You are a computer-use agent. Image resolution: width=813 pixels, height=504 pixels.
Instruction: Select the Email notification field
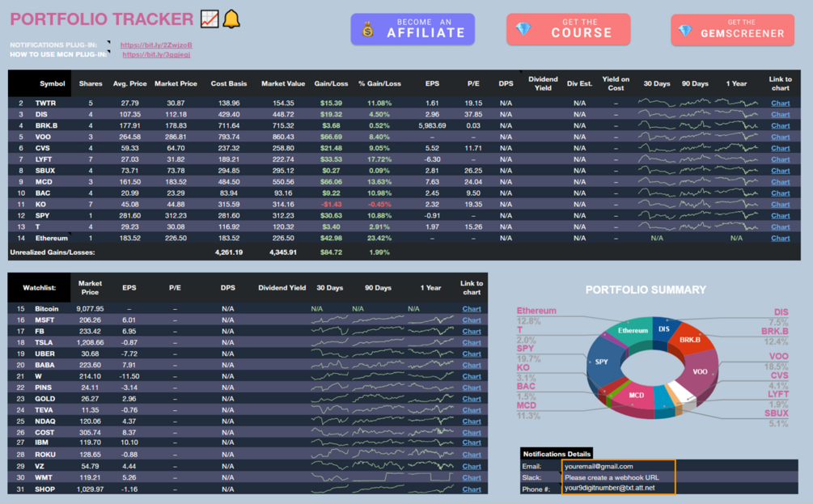(x=618, y=466)
